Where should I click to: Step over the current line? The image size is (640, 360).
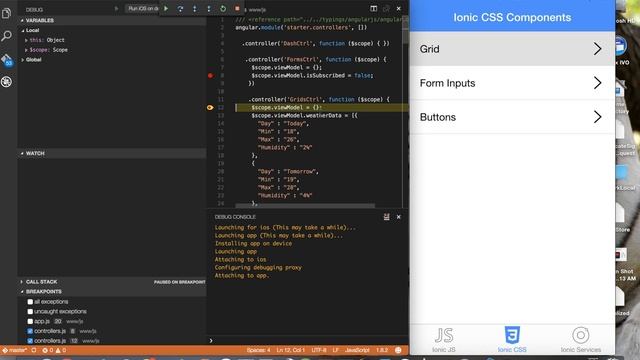point(180,8)
